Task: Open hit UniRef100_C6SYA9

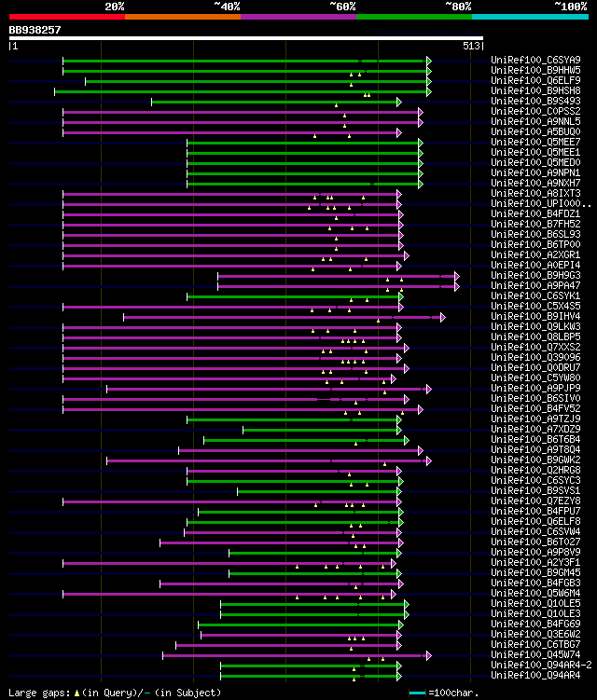Action: 535,60
